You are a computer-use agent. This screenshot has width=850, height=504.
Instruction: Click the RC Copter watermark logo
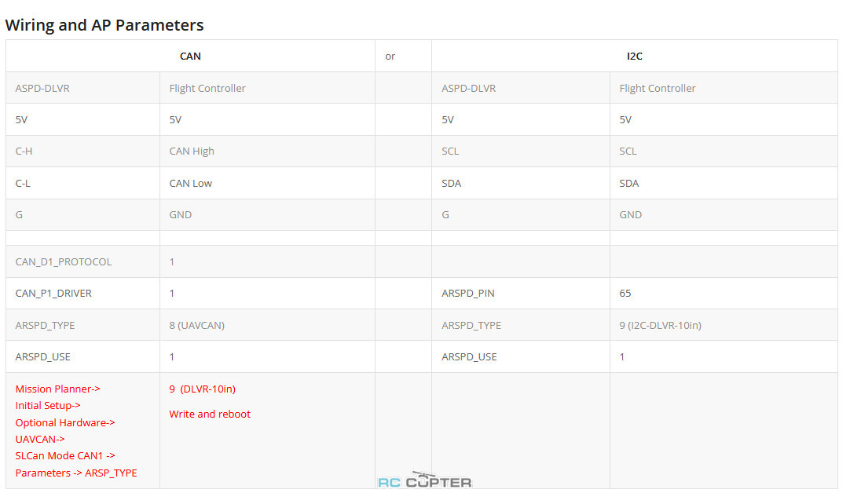click(424, 480)
